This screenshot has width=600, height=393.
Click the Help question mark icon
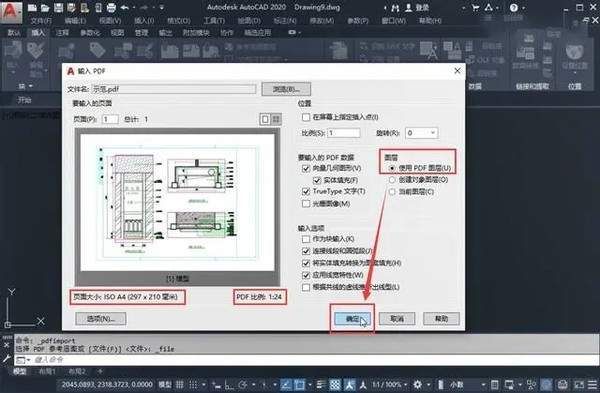coord(514,8)
